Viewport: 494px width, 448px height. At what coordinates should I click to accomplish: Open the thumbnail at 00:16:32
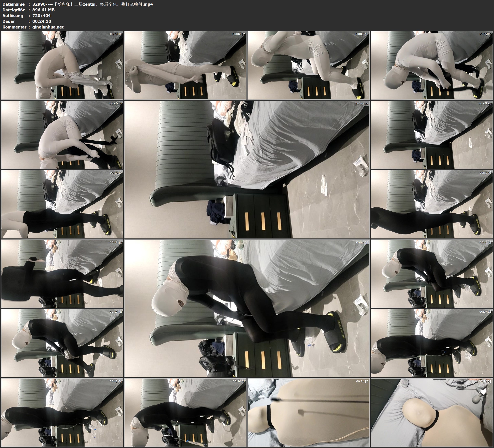tap(62, 343)
